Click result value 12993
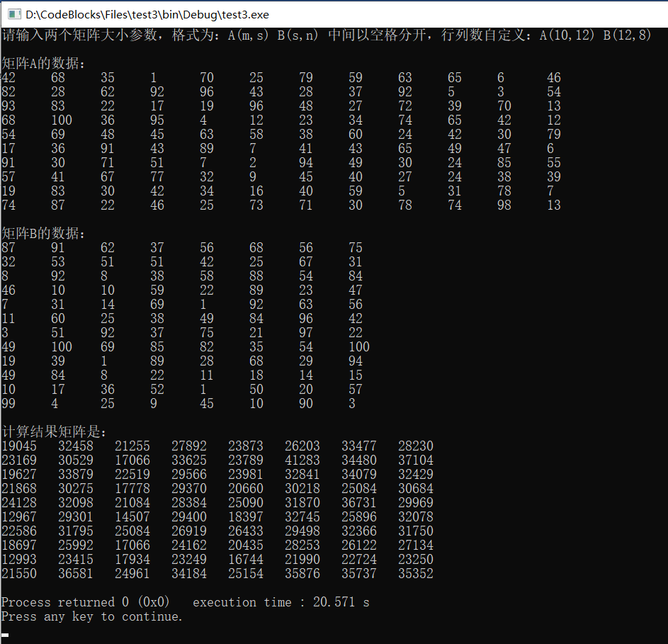Image resolution: width=668 pixels, height=644 pixels. [x=18, y=559]
